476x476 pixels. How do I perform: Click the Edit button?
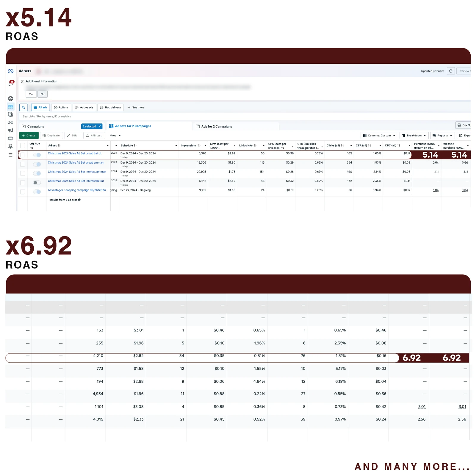[72, 136]
